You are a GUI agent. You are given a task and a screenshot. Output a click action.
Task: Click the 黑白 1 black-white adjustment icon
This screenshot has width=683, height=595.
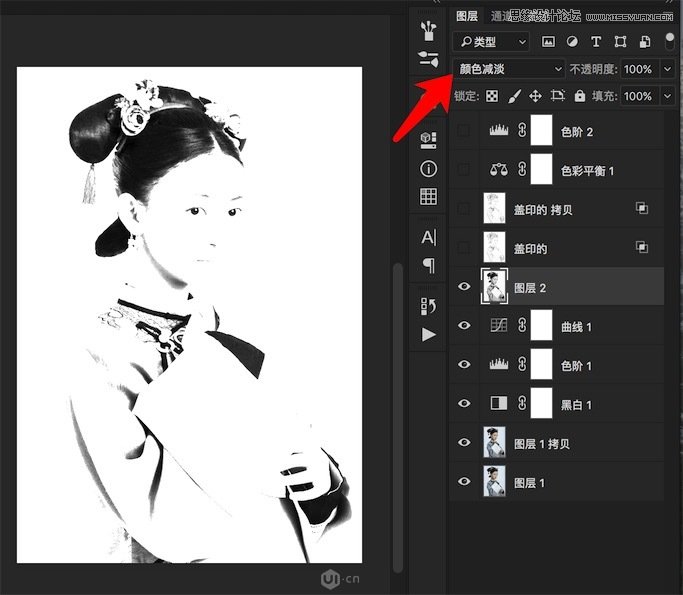coord(499,403)
